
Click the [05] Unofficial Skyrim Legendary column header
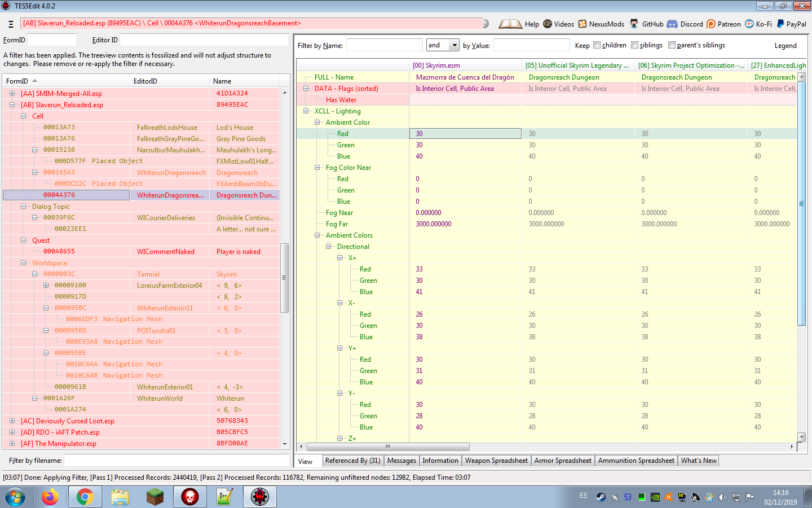[x=578, y=65]
